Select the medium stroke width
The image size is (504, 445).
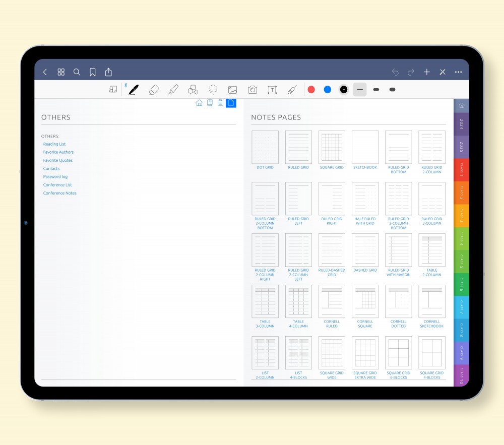point(376,90)
